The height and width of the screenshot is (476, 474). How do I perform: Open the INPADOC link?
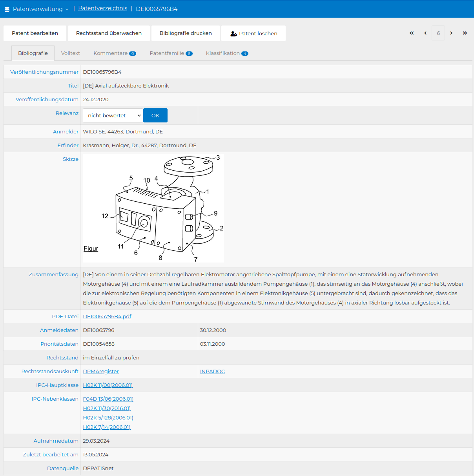[212, 371]
